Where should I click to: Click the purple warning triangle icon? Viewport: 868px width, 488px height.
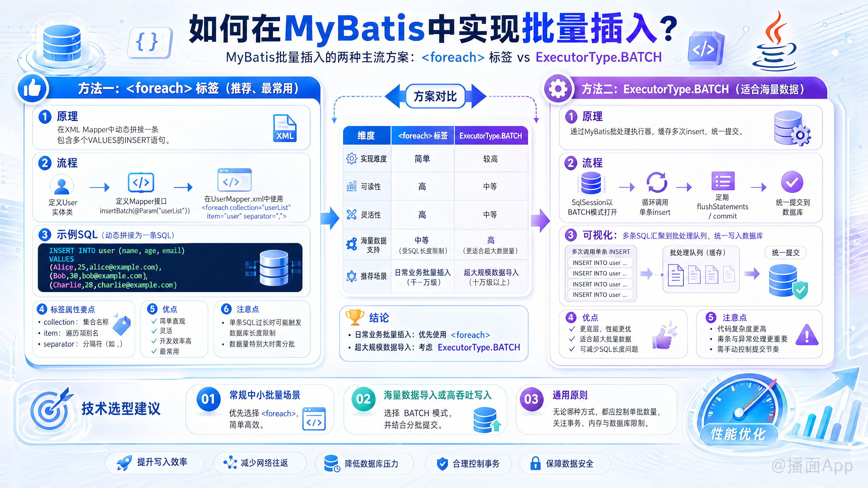click(x=807, y=335)
